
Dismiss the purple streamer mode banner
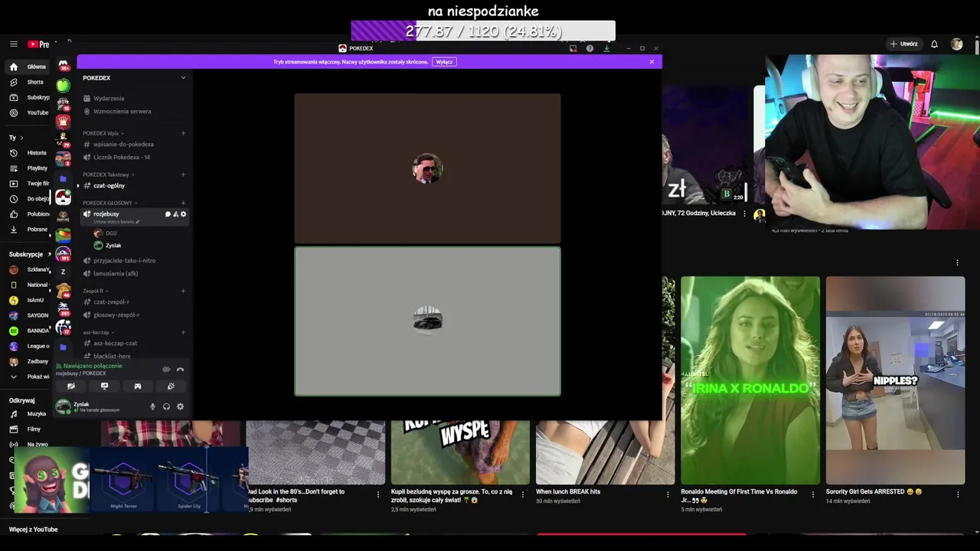pos(652,62)
